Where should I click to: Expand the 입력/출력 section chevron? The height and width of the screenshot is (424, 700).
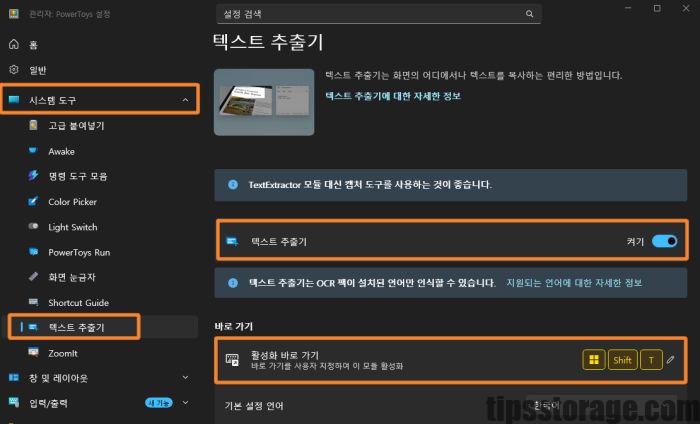coord(185,403)
